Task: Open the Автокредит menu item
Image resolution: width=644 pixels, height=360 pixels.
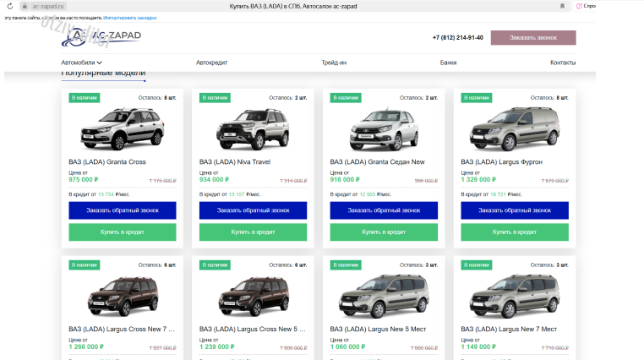Action: 211,63
